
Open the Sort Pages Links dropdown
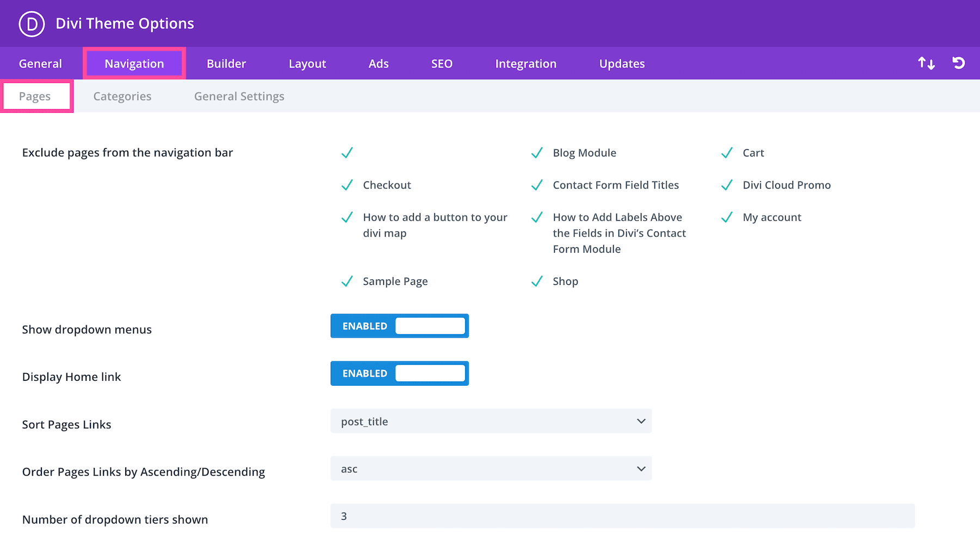coord(491,421)
